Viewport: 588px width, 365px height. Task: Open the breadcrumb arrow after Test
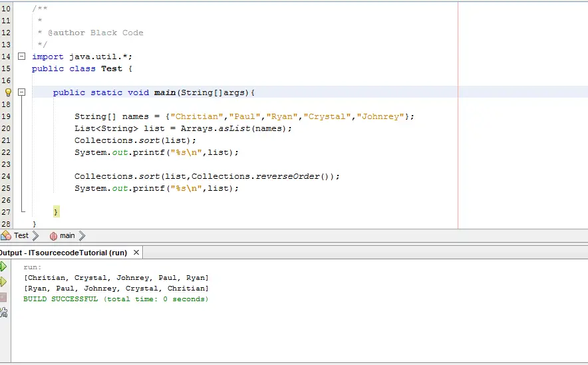(36, 236)
